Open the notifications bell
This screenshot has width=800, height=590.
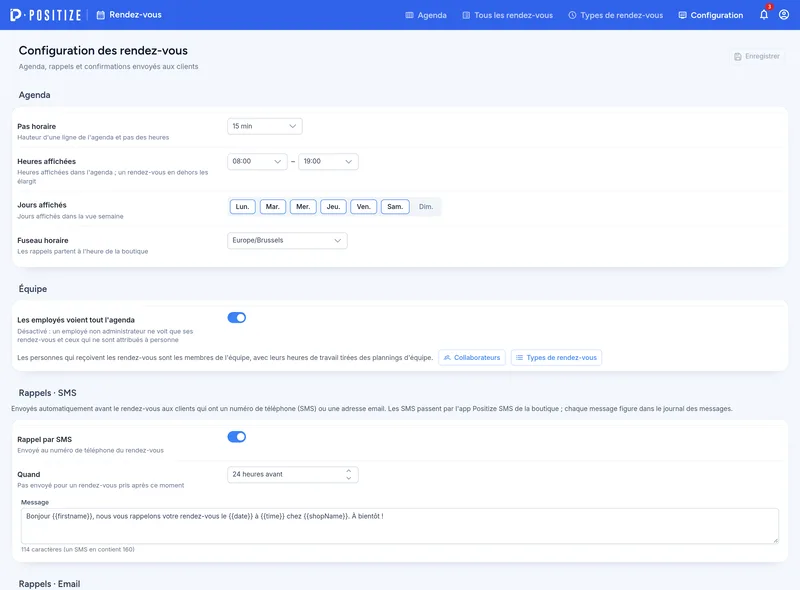764,15
